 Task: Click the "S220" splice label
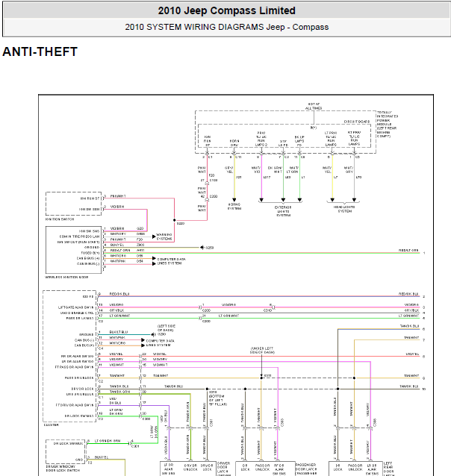click(181, 223)
